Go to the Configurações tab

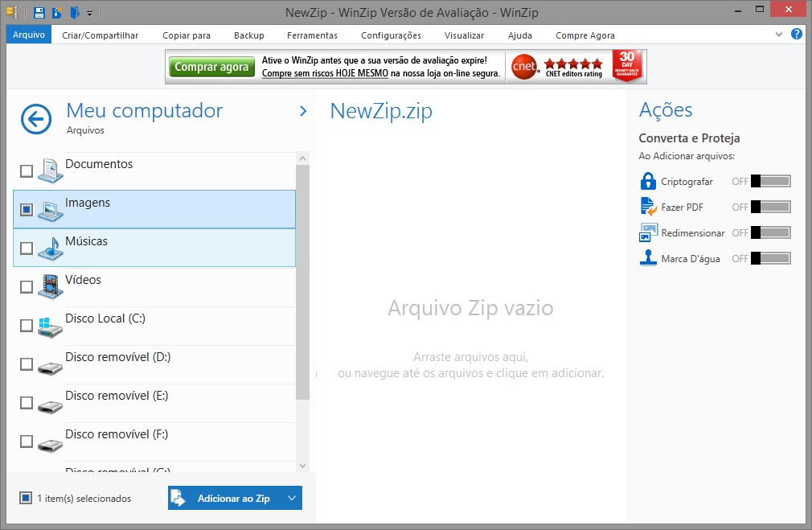click(391, 35)
